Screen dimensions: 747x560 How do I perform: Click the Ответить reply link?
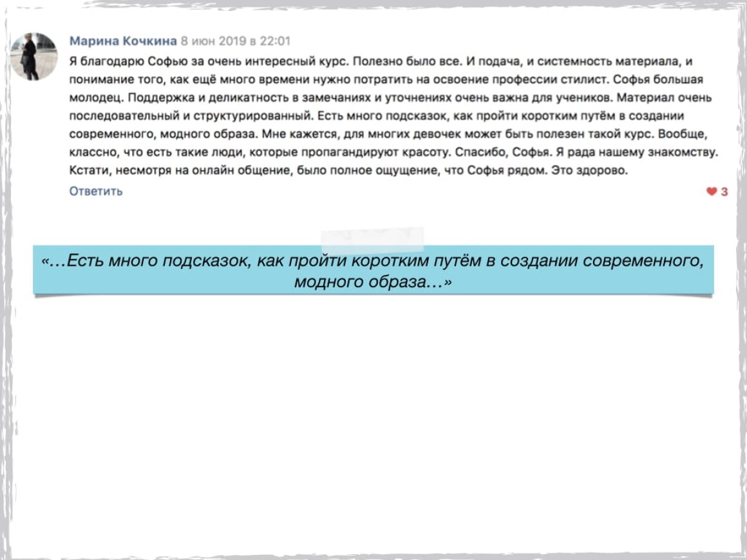point(96,191)
